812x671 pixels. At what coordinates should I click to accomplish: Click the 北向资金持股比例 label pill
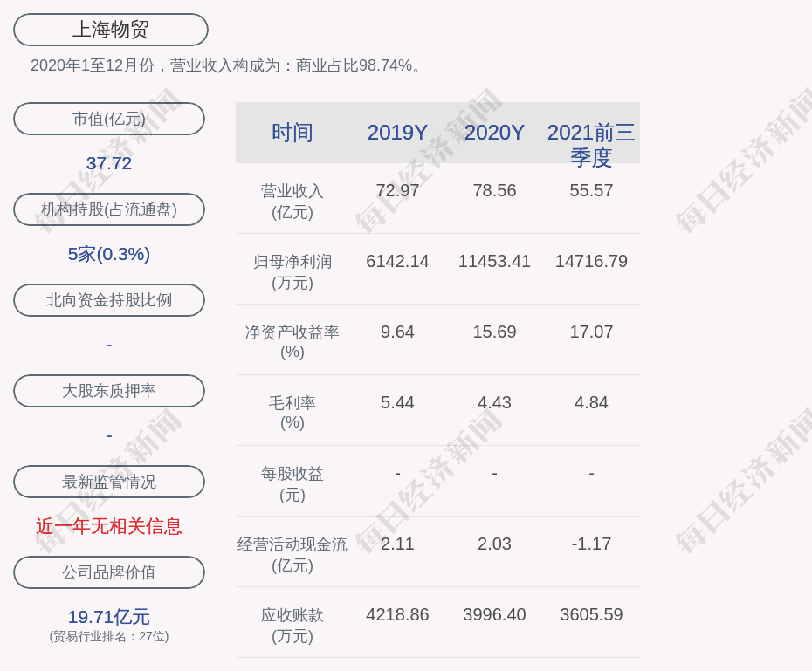click(x=109, y=300)
